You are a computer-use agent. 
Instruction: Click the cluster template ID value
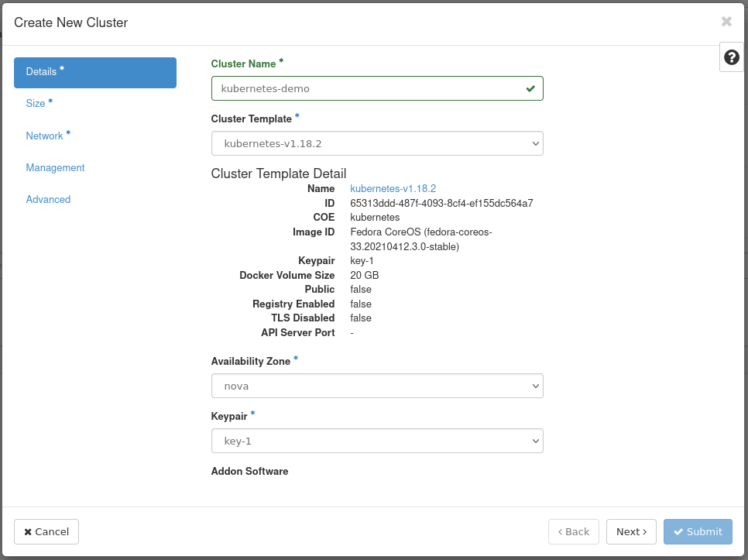(441, 203)
